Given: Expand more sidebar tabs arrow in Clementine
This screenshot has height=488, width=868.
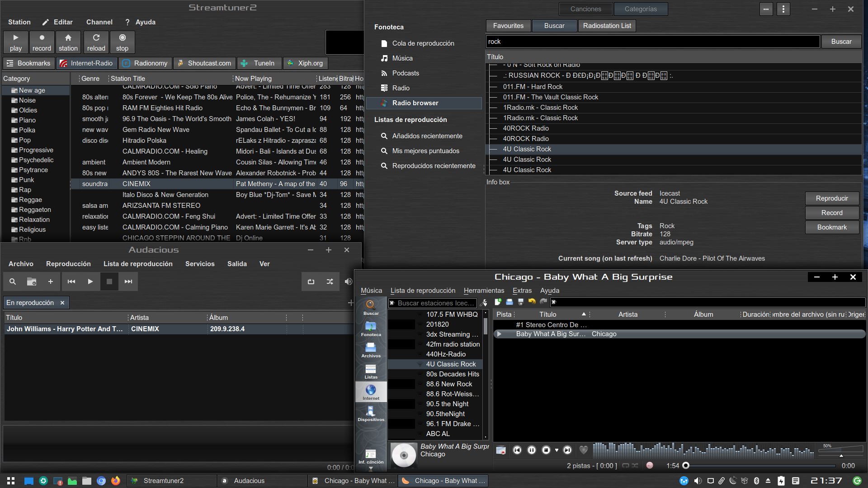Looking at the screenshot, I should pyautogui.click(x=371, y=469).
